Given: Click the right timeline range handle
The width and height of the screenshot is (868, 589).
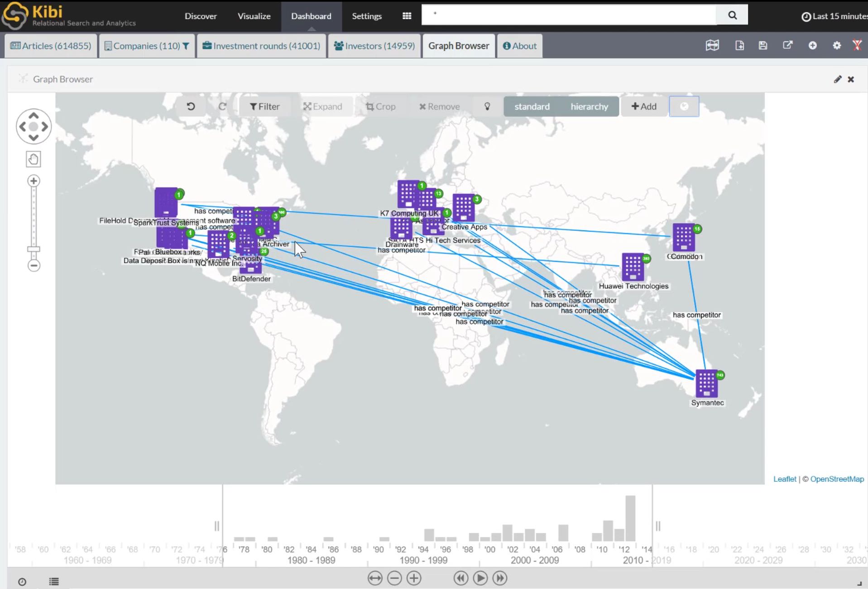Looking at the screenshot, I should click(x=658, y=526).
